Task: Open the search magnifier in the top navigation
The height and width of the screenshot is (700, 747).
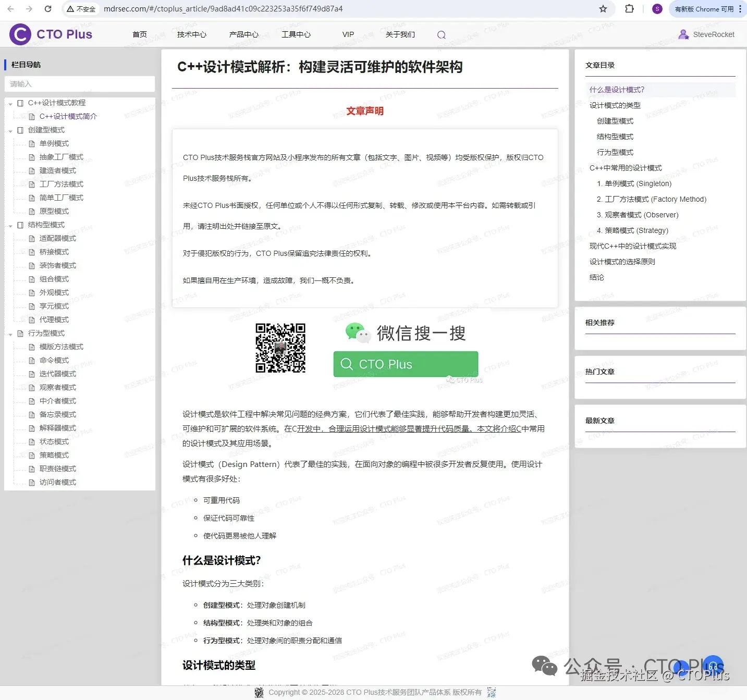Action: [441, 34]
